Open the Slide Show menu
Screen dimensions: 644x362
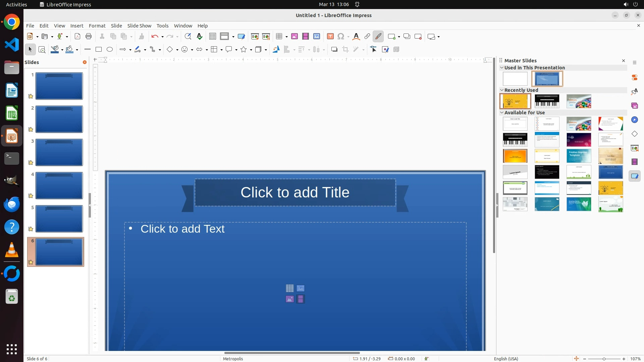[139, 26]
